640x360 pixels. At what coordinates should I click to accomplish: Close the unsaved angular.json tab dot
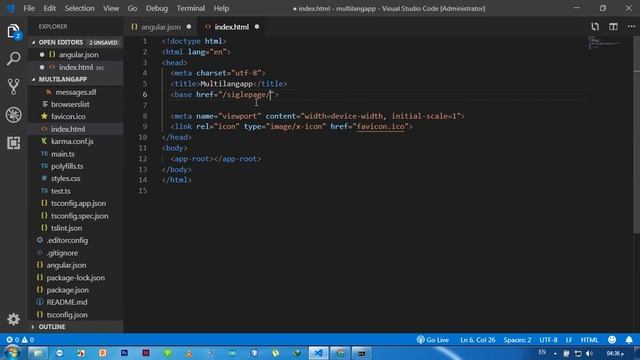click(189, 27)
